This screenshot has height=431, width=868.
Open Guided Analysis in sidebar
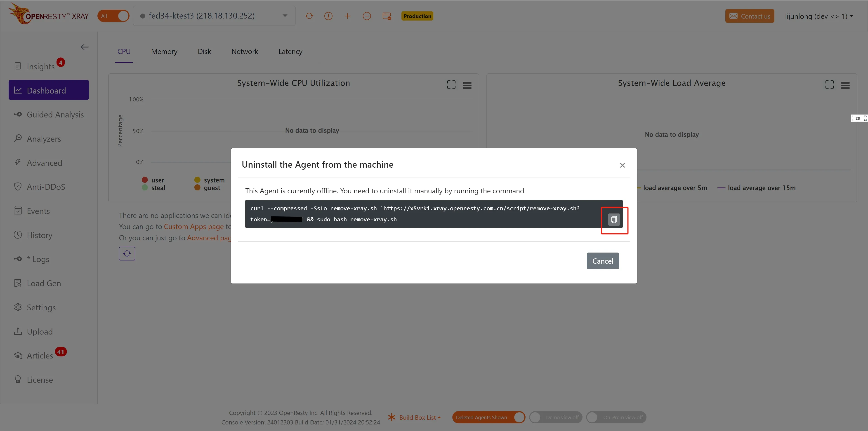(x=49, y=115)
